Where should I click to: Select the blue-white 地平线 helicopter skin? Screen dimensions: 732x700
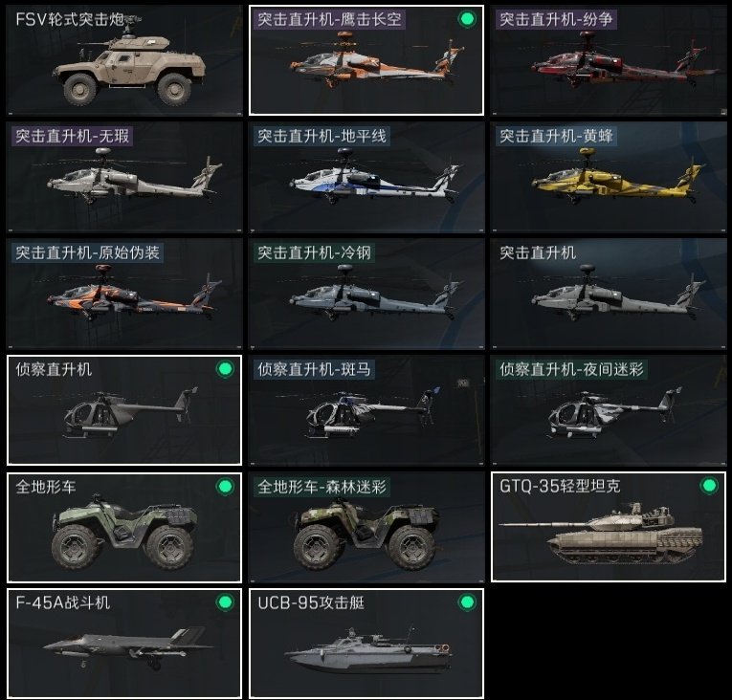click(366, 177)
